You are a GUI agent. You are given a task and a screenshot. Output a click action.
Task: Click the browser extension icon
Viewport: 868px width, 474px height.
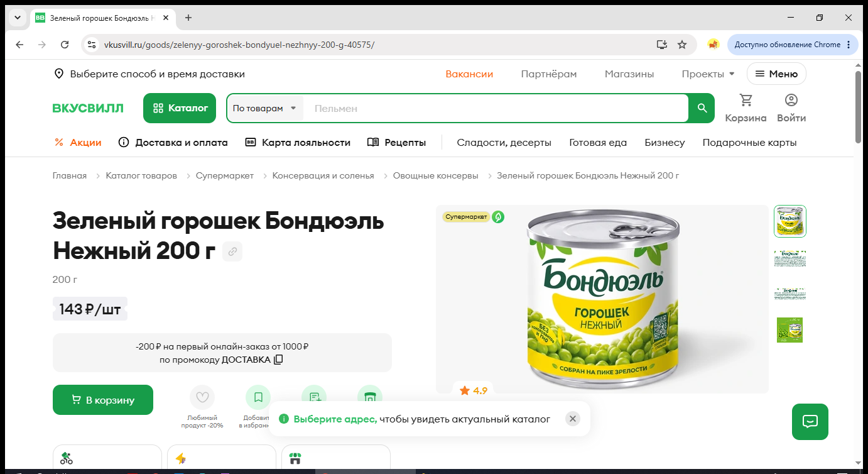click(x=713, y=45)
